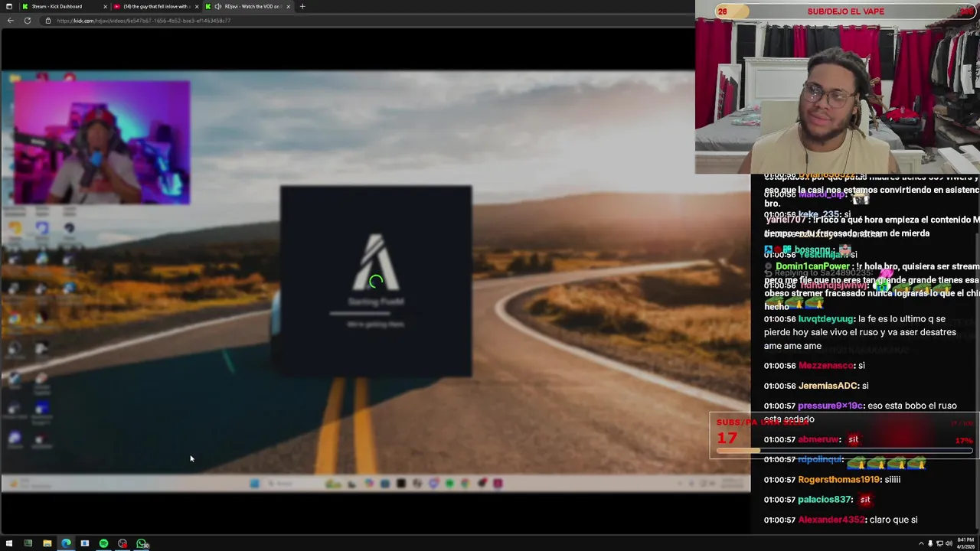Click the black square icon in in-video taskbar

pos(400,484)
